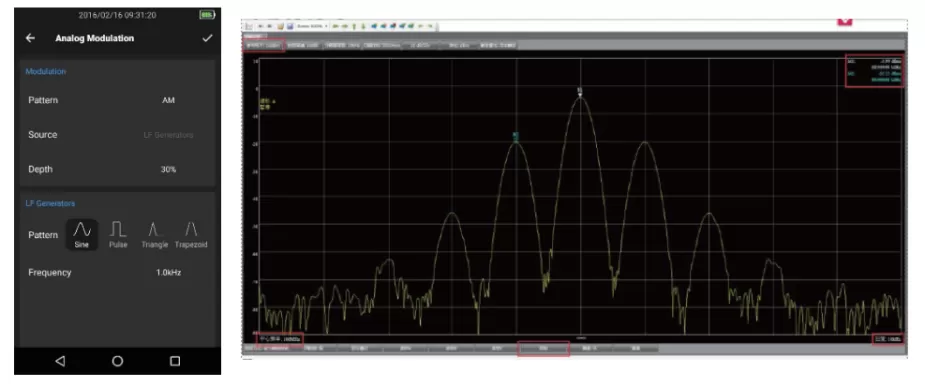
Task: Click the green up arrow toolbar icon
Action: point(354,26)
